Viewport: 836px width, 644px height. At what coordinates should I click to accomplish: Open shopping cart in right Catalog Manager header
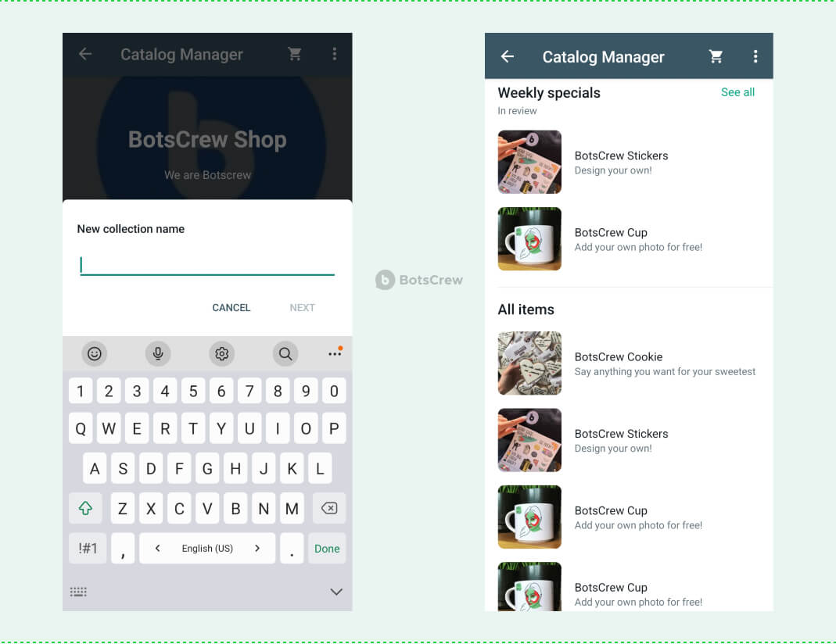click(716, 56)
